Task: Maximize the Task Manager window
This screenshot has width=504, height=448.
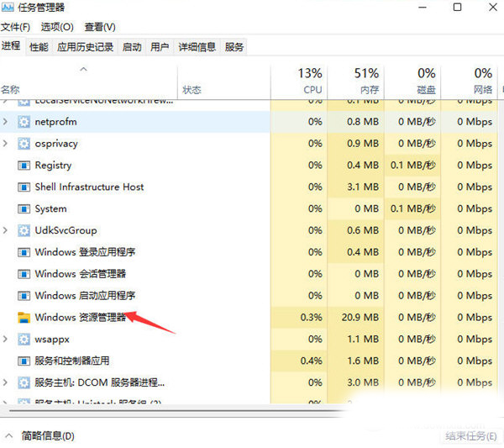Action: click(458, 7)
